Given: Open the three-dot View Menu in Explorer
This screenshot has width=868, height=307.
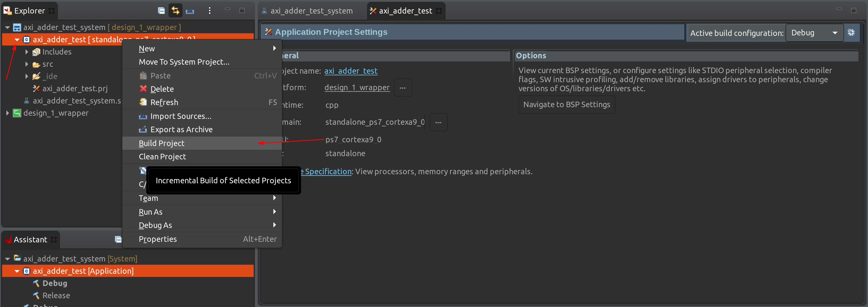Looking at the screenshot, I should click(x=210, y=10).
